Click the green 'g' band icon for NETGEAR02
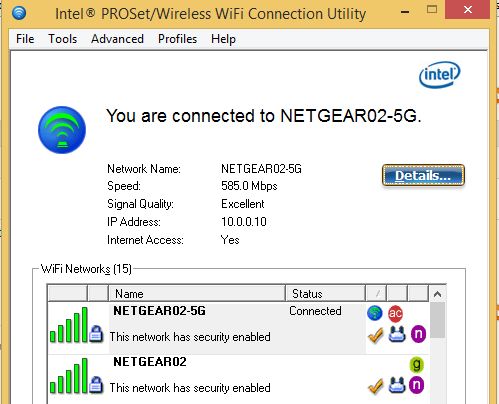 point(416,364)
